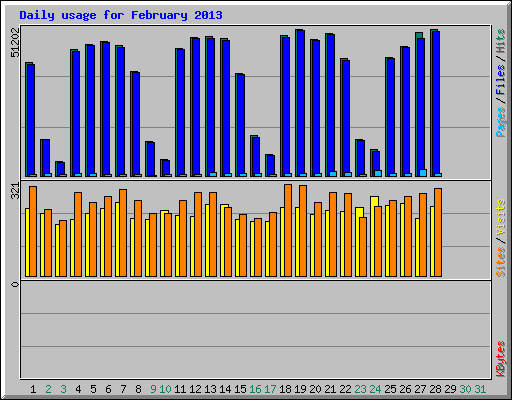Click green day label '31'
Image resolution: width=512 pixels, height=400 pixels.
480,389
